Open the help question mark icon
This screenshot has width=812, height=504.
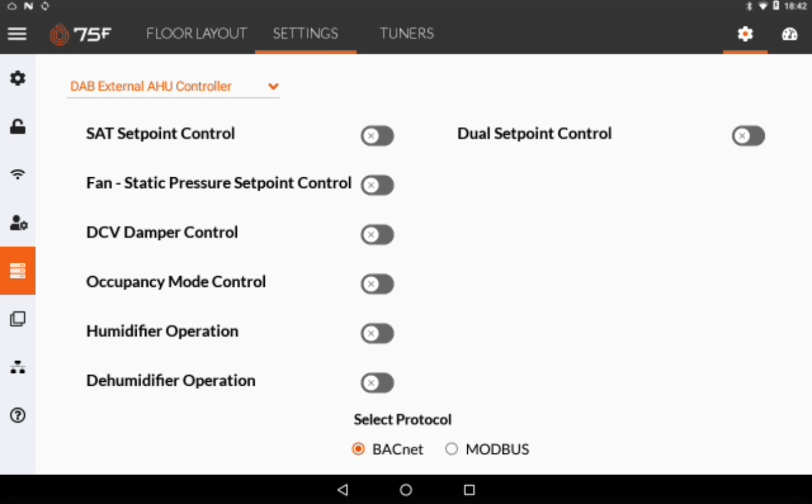pyautogui.click(x=18, y=415)
